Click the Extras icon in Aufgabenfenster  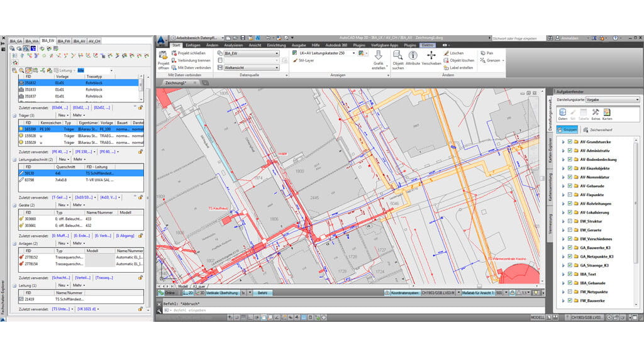[596, 113]
